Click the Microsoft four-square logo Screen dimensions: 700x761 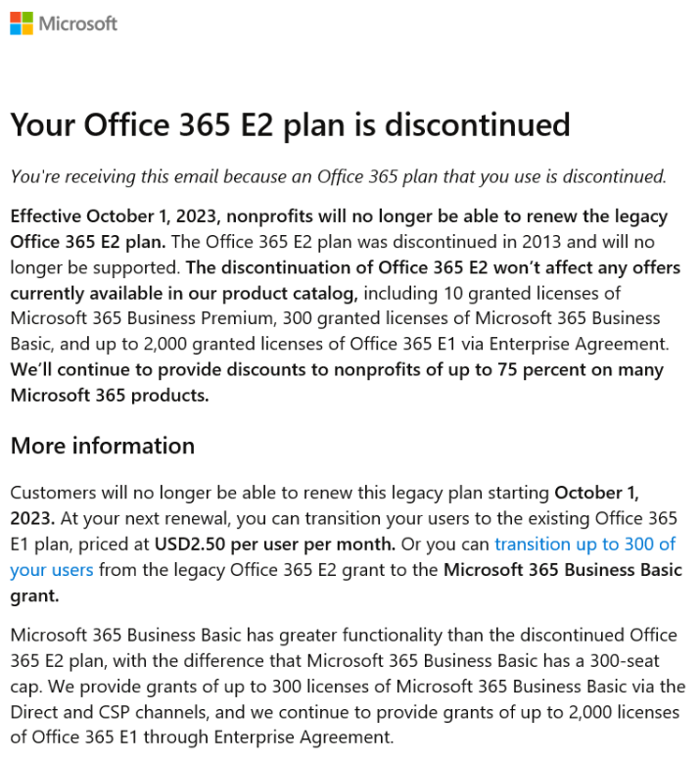(21, 24)
